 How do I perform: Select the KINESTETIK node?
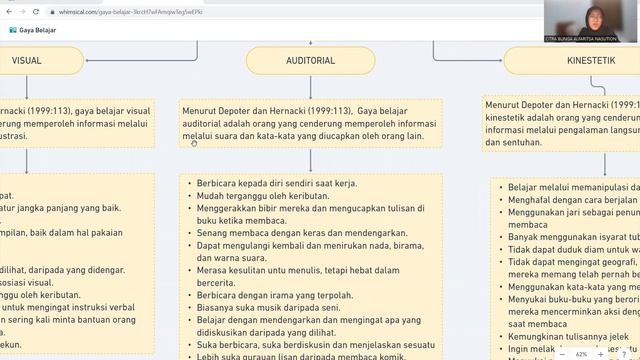tap(572, 60)
